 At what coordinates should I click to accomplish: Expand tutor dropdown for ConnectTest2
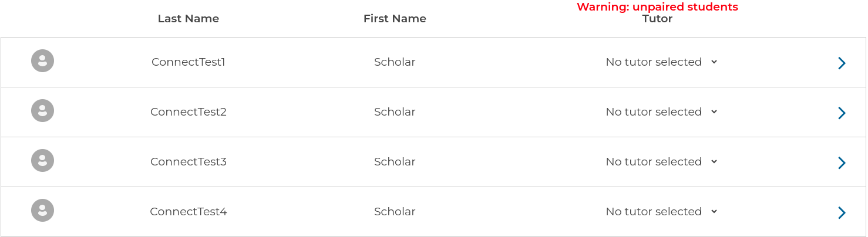tap(661, 112)
